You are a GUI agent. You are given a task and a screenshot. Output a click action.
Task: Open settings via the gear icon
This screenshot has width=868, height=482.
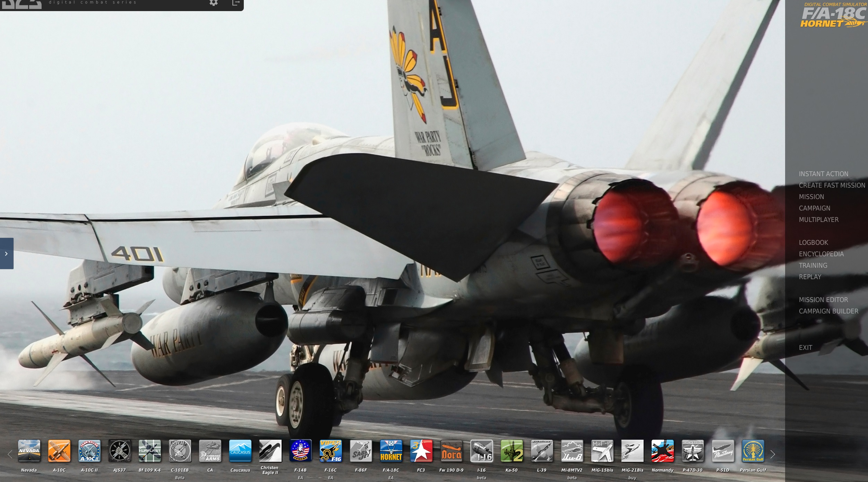(214, 3)
